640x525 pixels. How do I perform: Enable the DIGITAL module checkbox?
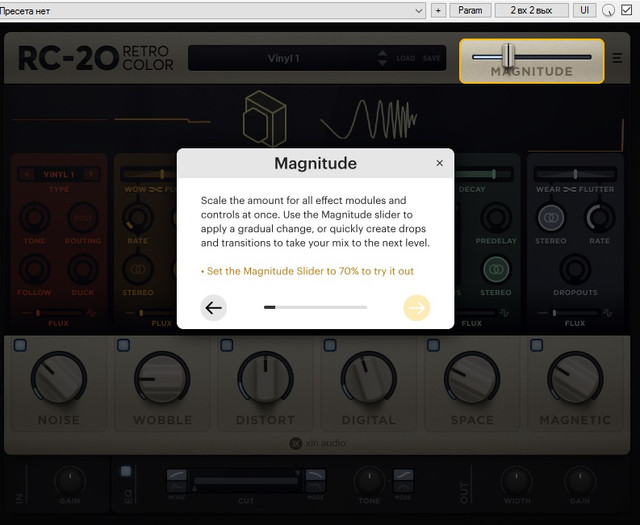(x=330, y=345)
